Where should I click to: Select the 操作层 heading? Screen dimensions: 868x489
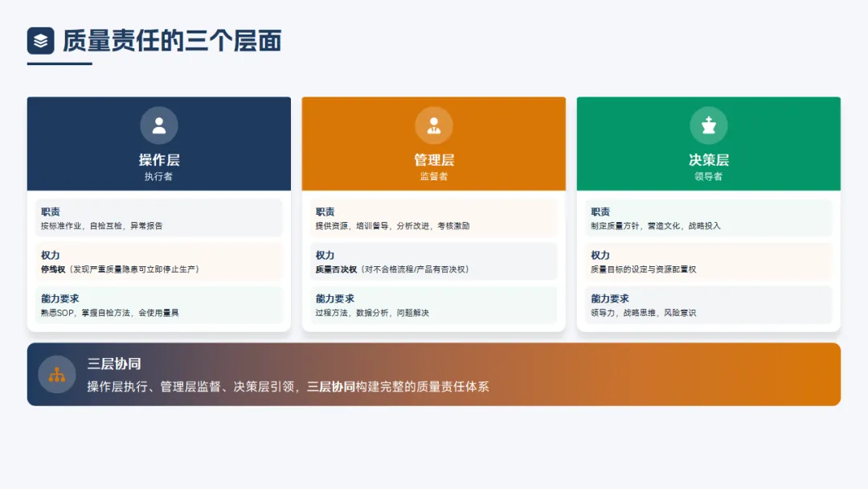click(159, 160)
